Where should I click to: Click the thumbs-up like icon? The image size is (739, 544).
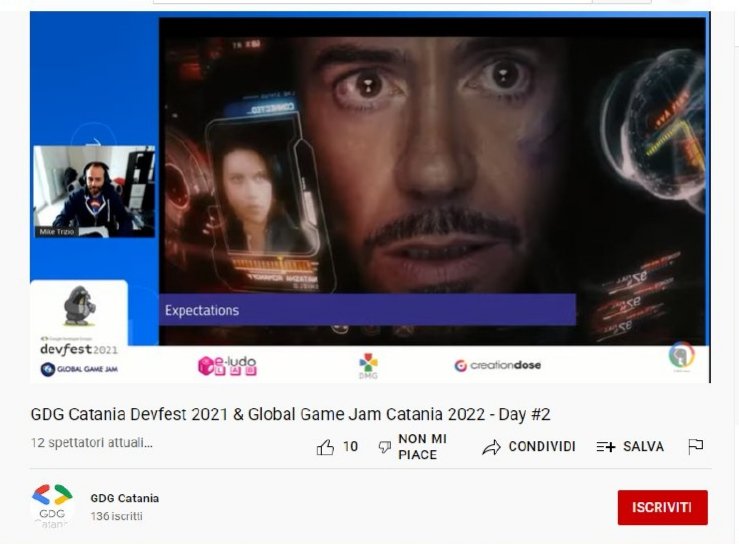[325, 447]
